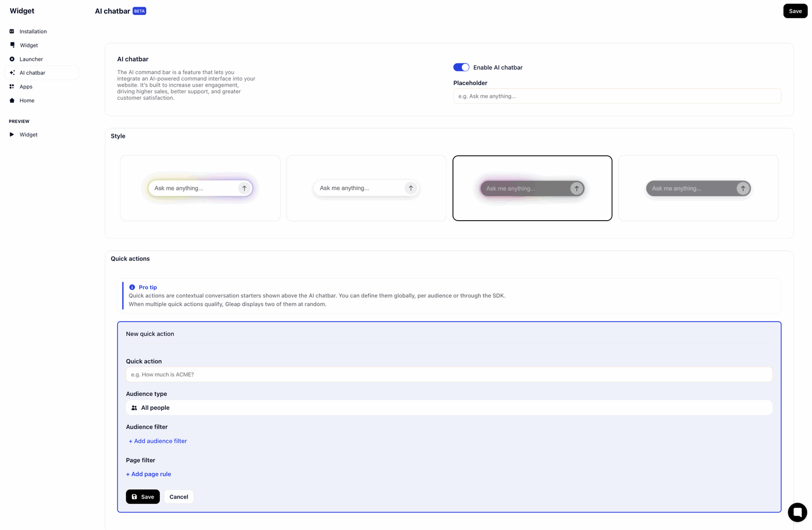Click the AI chatbar sparkle icon

(12, 73)
